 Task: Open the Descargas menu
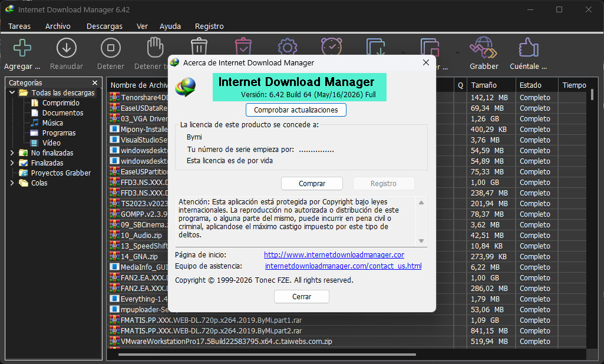[104, 26]
